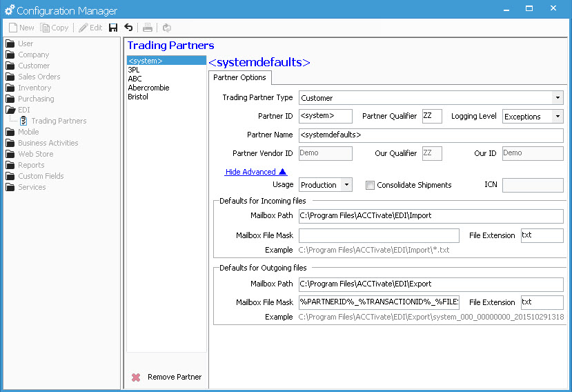Click the printer icon in toolbar
The width and height of the screenshot is (572, 392).
click(x=148, y=28)
